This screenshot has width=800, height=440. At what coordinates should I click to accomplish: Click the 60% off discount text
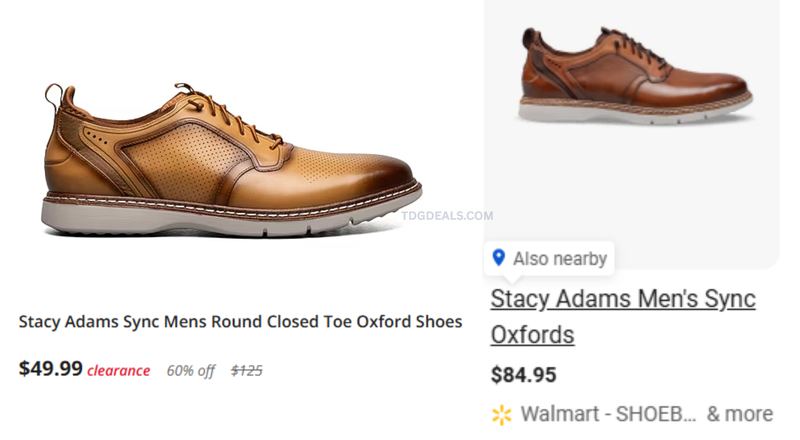tap(190, 371)
